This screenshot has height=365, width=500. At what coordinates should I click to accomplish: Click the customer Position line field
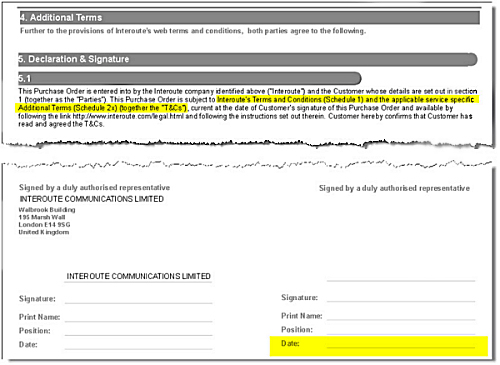pos(401,329)
